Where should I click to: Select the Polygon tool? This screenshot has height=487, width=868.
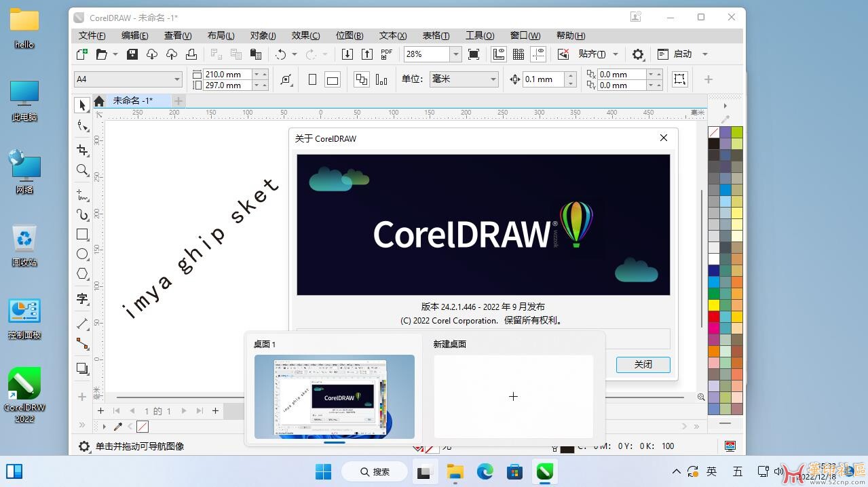[x=82, y=273]
